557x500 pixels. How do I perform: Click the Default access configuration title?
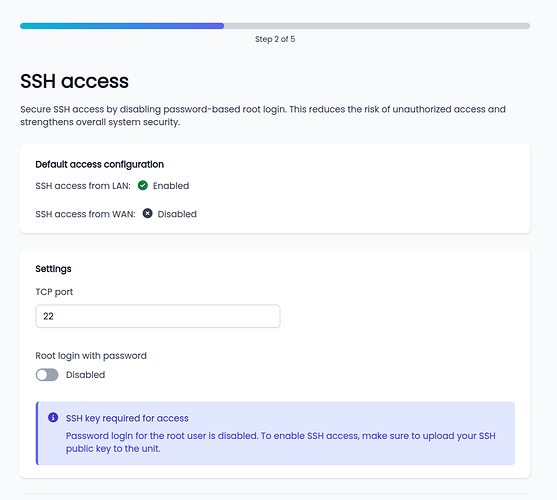click(x=99, y=164)
